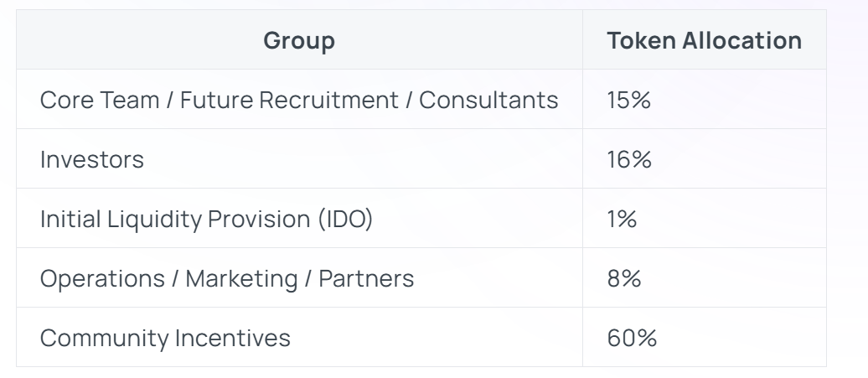The width and height of the screenshot is (868, 378).
Task: Select the 16% allocation value
Action: [629, 159]
